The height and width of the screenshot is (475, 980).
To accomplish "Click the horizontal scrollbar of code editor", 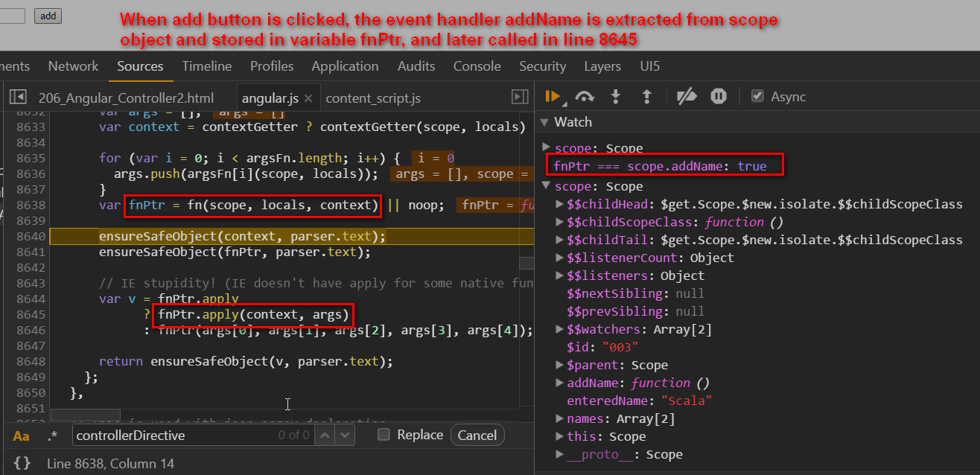I will point(85,415).
